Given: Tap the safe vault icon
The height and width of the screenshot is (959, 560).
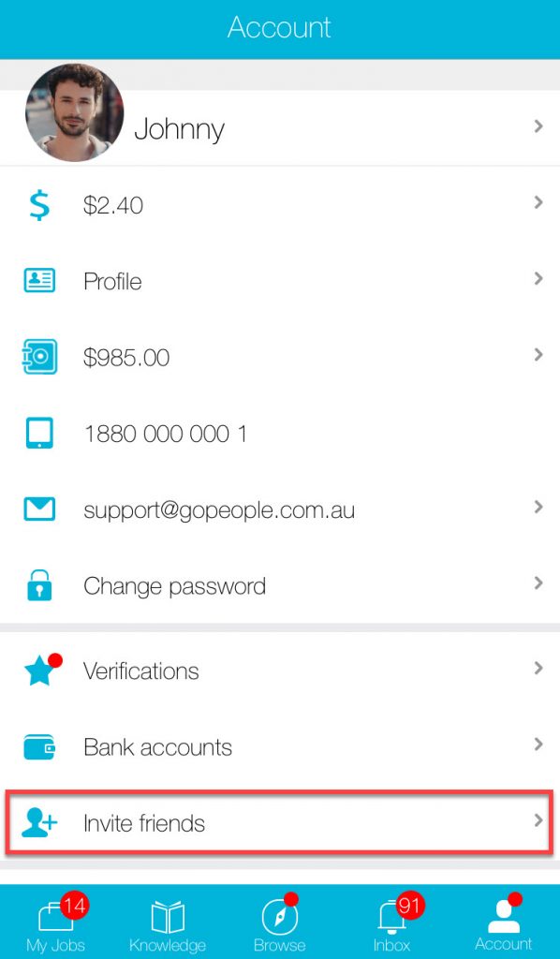Looking at the screenshot, I should [39, 357].
